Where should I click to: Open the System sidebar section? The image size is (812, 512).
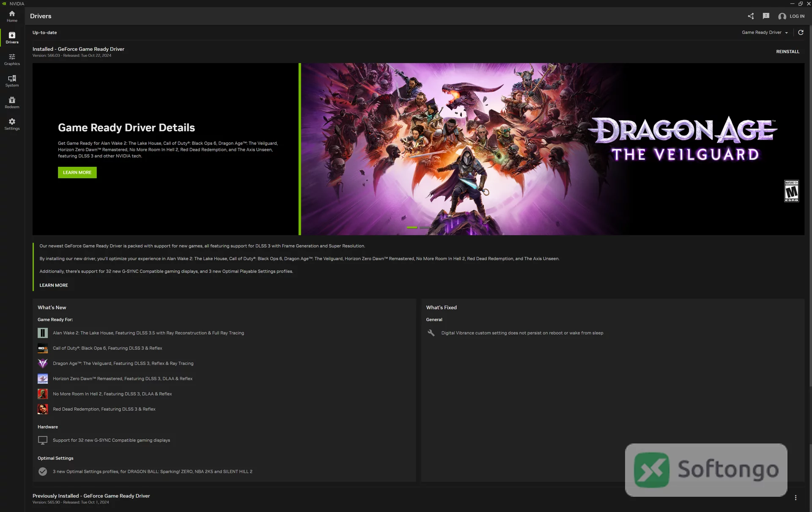[12, 81]
